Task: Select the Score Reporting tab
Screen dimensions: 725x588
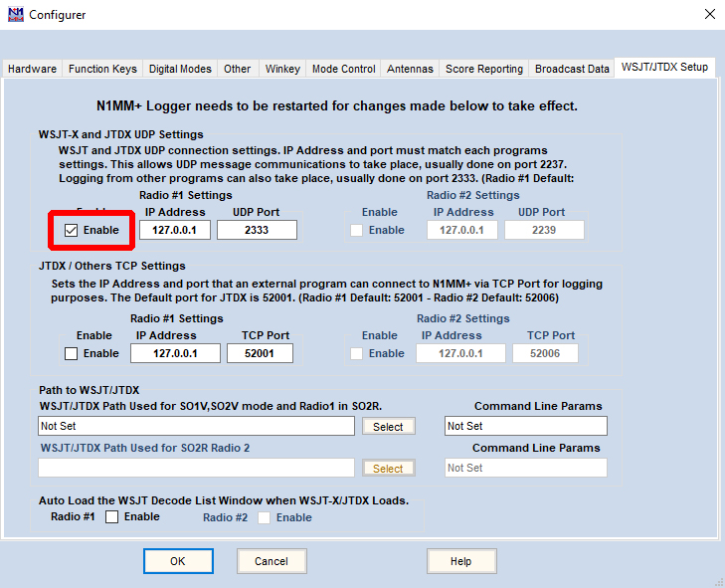Action: tap(484, 69)
